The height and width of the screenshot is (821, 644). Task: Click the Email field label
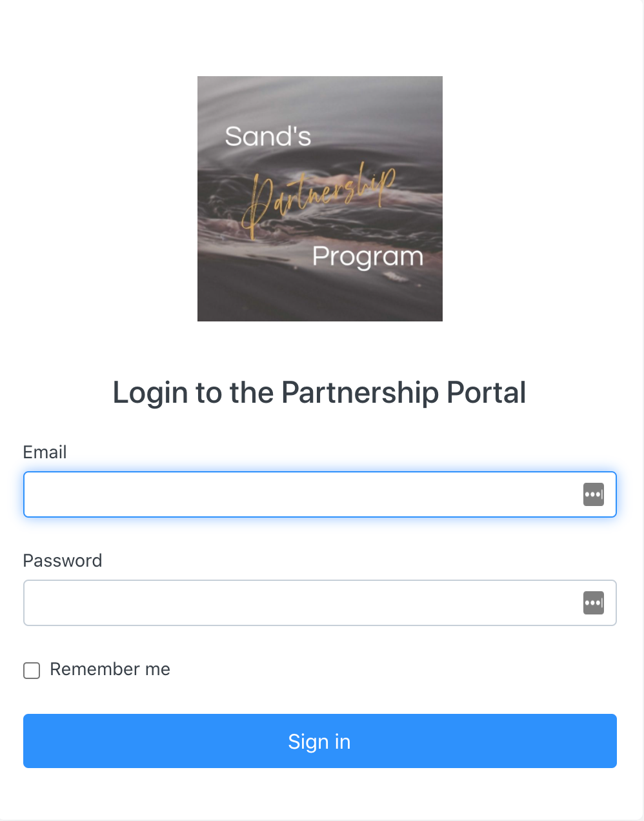pyautogui.click(x=45, y=452)
